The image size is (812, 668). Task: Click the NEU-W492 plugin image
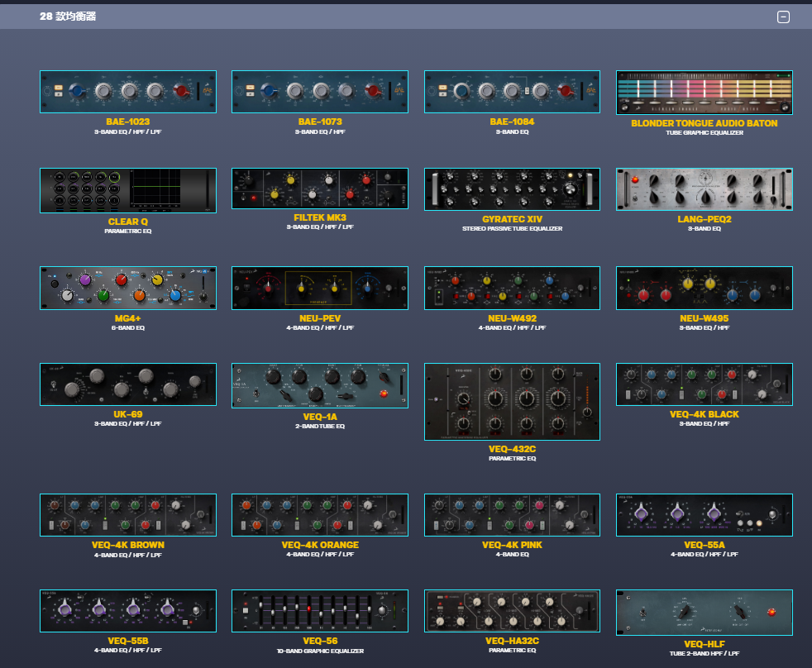pyautogui.click(x=512, y=289)
